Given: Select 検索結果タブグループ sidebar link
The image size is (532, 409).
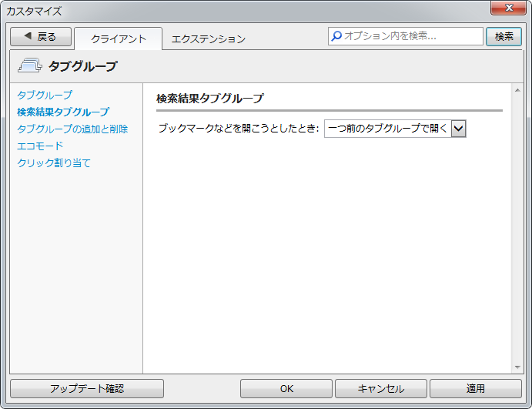Looking at the screenshot, I should (63, 112).
